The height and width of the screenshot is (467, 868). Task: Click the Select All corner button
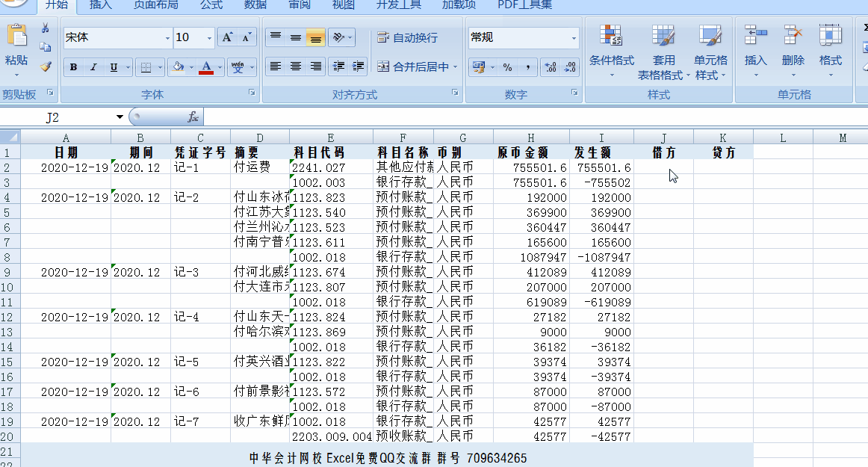click(x=10, y=137)
